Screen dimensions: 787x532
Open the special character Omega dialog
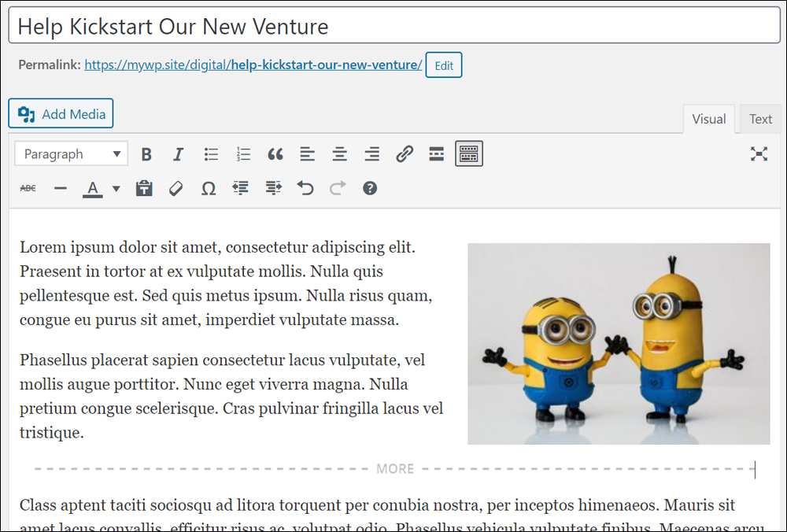[x=209, y=188]
